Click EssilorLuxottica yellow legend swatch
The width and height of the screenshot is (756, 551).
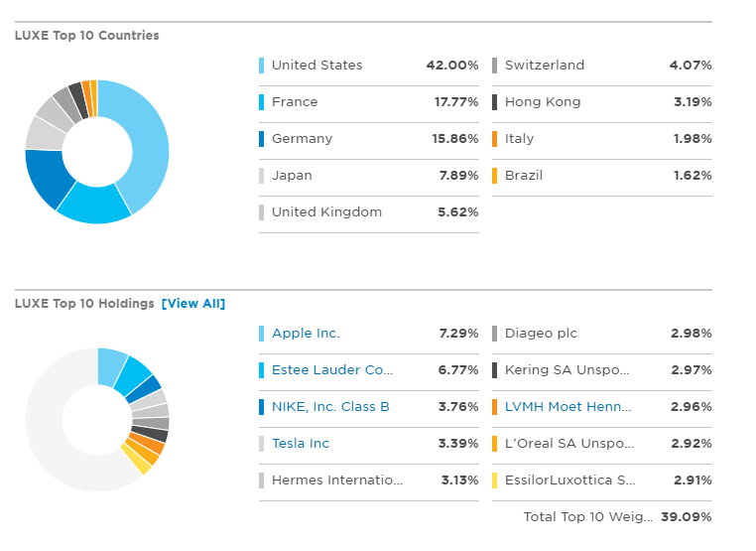coord(494,481)
